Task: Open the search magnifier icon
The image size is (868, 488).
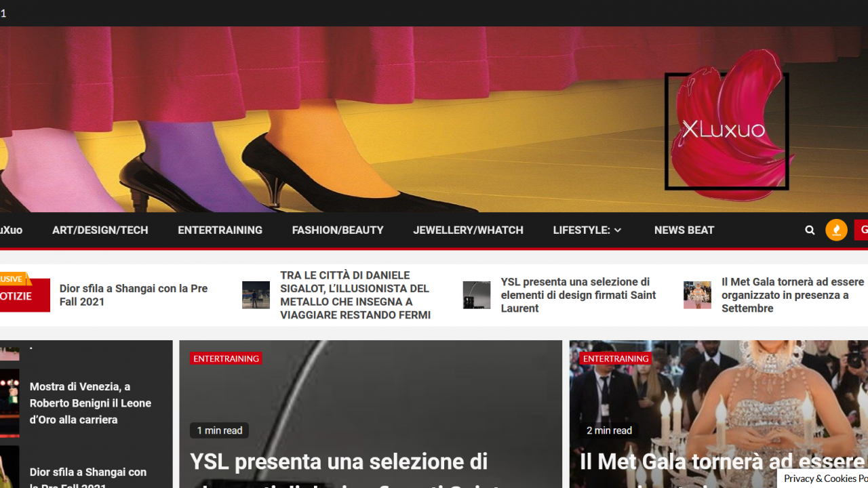Action: (x=810, y=230)
